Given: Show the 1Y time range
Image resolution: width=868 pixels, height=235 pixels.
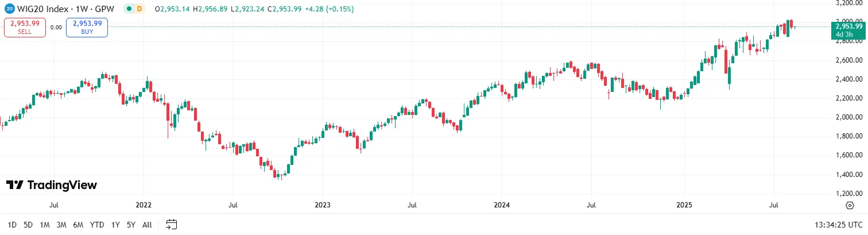Looking at the screenshot, I should [x=115, y=224].
